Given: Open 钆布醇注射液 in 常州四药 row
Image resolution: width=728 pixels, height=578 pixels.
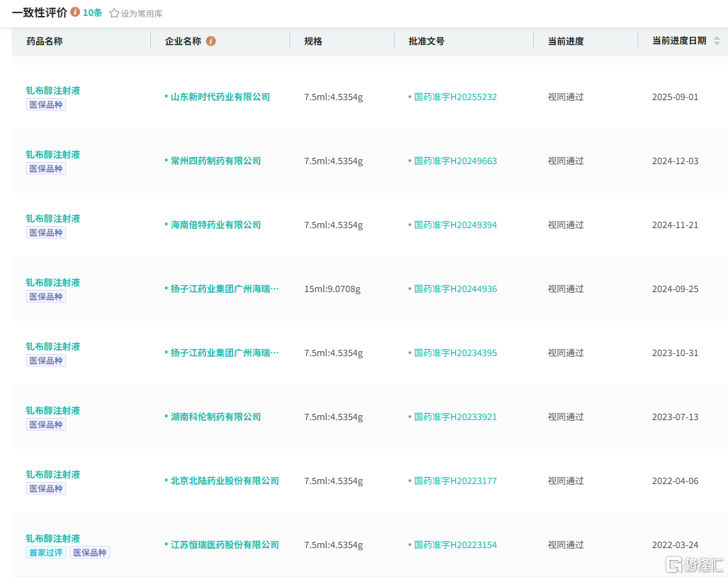Looking at the screenshot, I should [53, 154].
